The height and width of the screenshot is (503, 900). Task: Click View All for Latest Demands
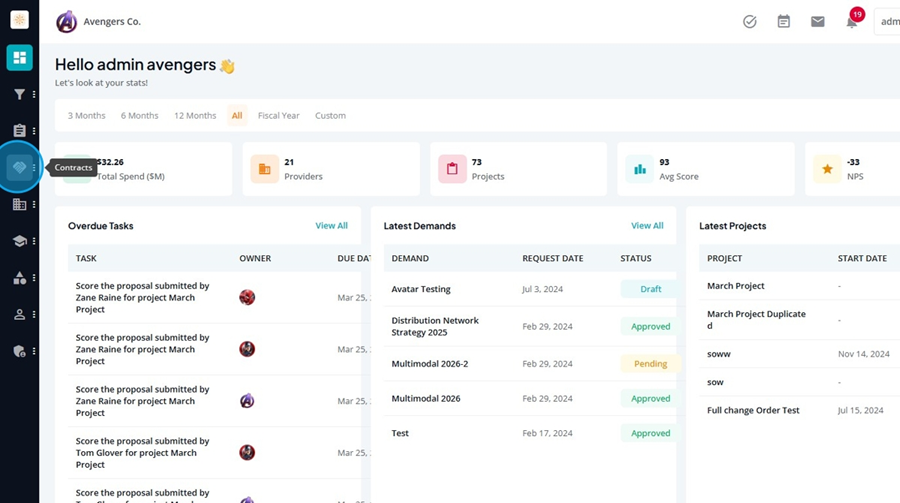click(x=647, y=226)
